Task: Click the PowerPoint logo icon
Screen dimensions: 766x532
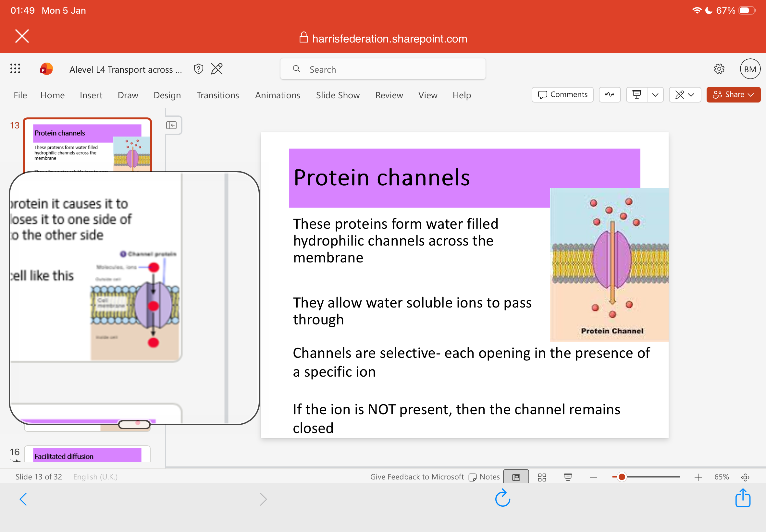Action: 46,69
